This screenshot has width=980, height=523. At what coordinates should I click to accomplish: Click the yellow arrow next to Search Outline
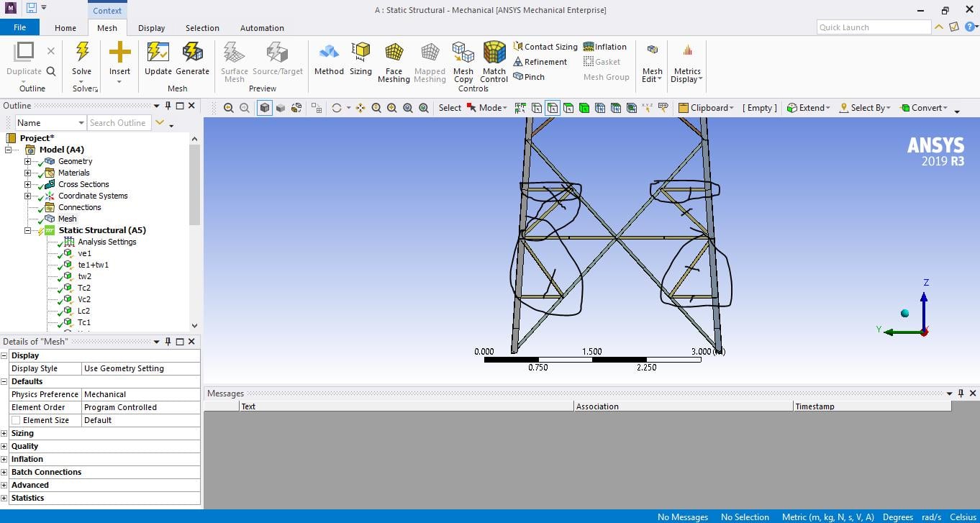click(160, 123)
